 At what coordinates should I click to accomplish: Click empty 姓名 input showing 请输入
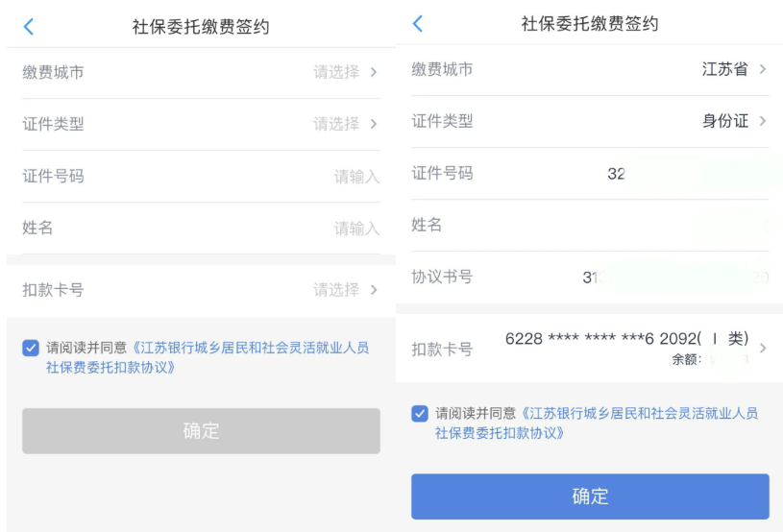tap(356, 229)
